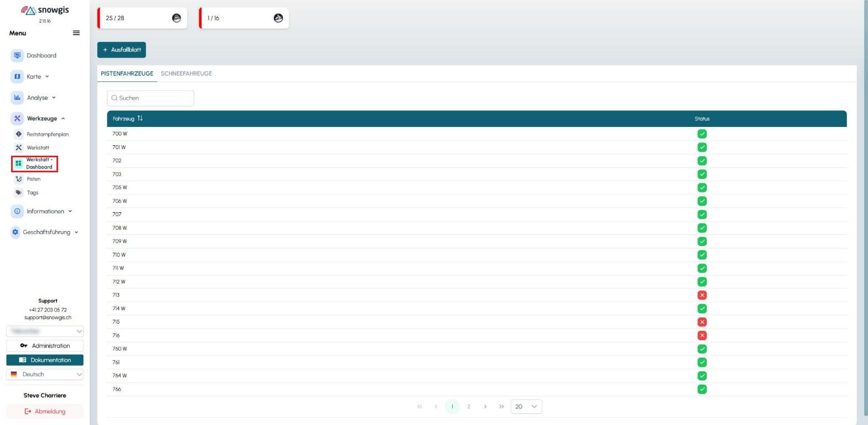Click the red status X icon for vehicle 715
The image size is (868, 425).
[x=702, y=322]
